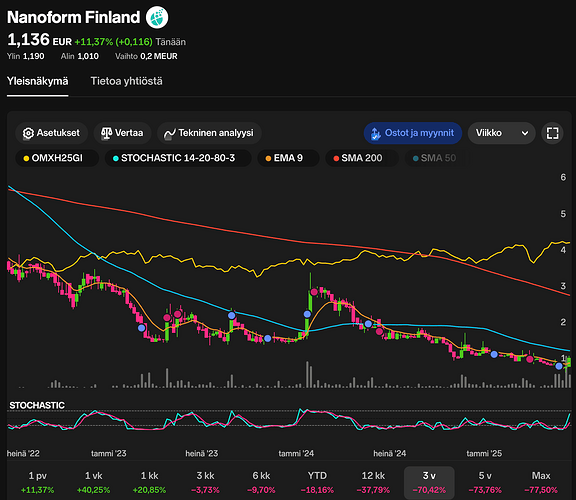This screenshot has height=500, width=576.
Task: Toggle STOCHASTIC 14-20-80-3 indicator
Action: (178, 158)
